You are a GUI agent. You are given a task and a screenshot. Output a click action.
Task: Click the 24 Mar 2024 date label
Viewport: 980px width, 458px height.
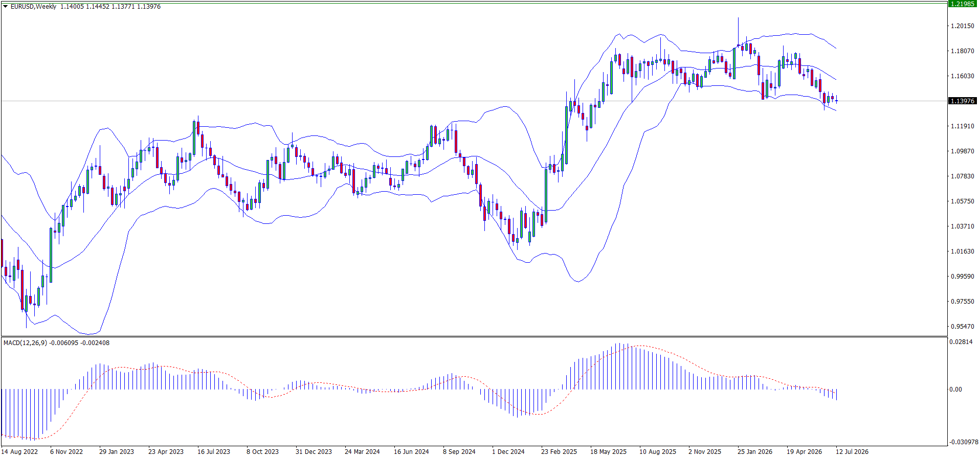(x=362, y=452)
